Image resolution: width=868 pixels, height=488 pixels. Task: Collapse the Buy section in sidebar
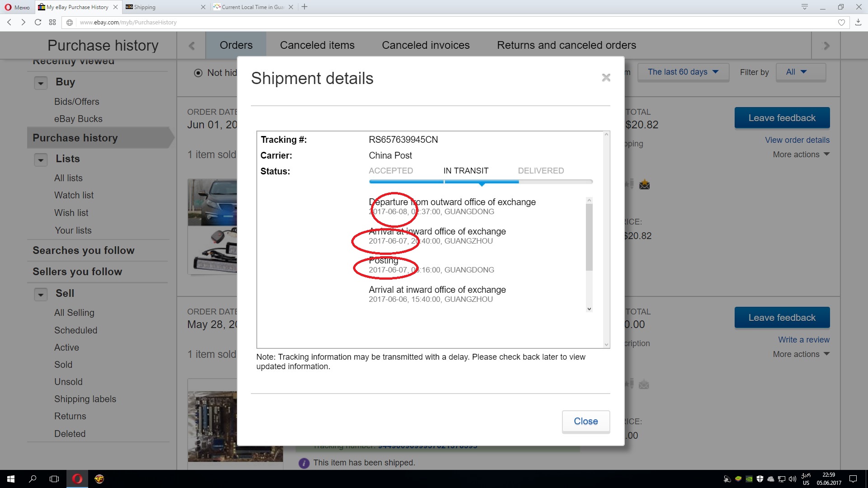41,83
